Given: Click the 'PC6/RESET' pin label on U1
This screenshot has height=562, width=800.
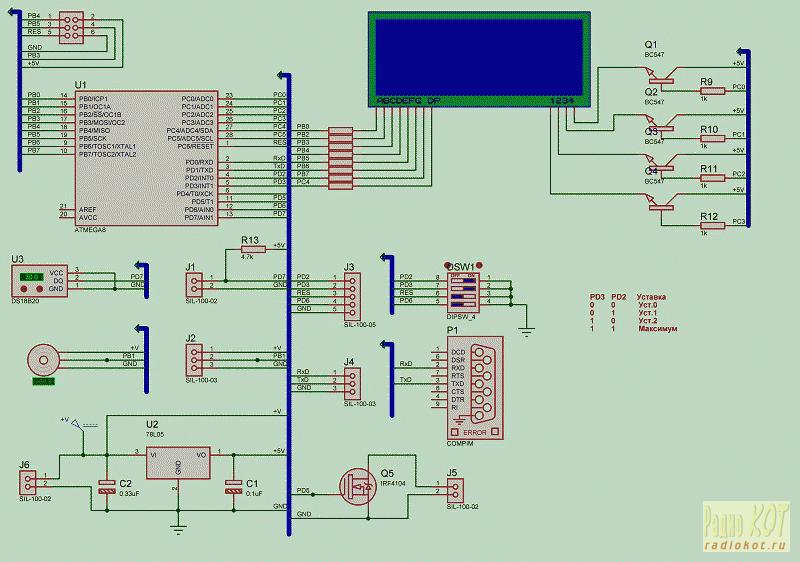Looking at the screenshot, I should click(195, 146).
